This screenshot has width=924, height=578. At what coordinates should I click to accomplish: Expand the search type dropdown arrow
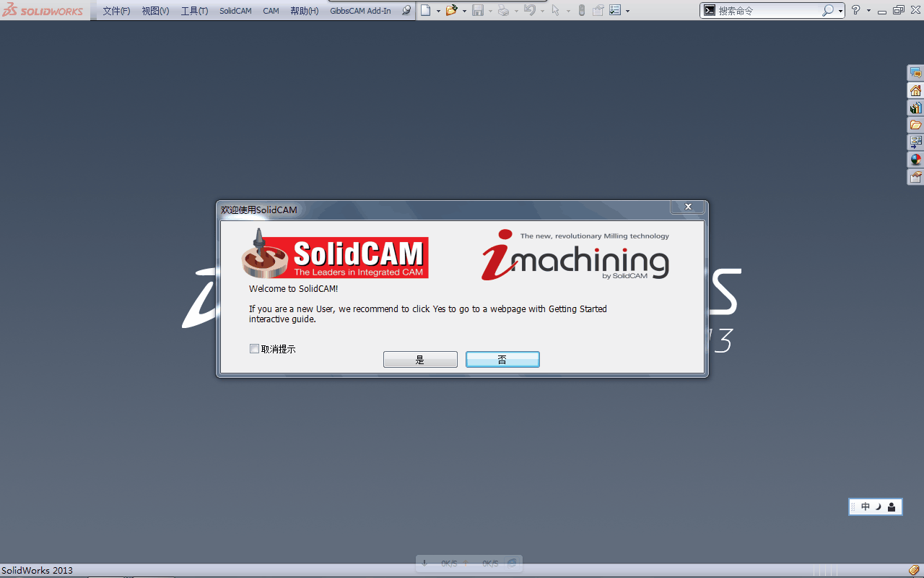(x=840, y=11)
